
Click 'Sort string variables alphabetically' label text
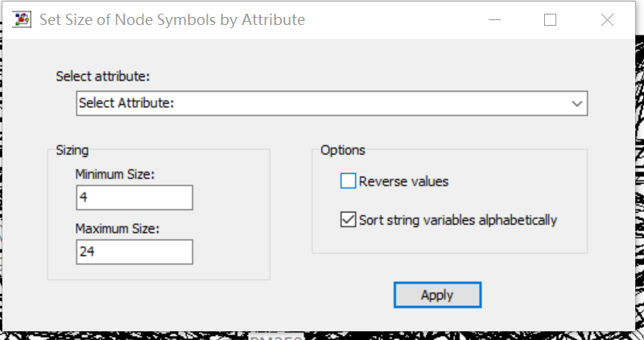458,219
